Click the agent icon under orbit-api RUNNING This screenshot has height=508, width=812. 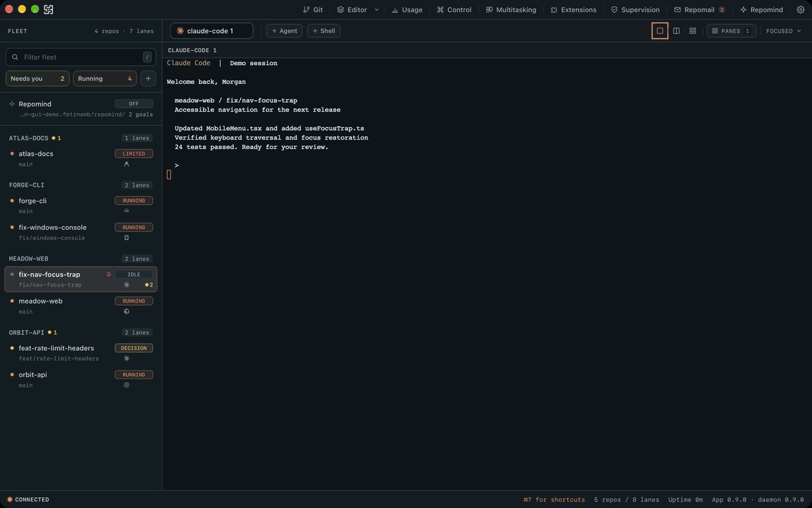point(127,385)
